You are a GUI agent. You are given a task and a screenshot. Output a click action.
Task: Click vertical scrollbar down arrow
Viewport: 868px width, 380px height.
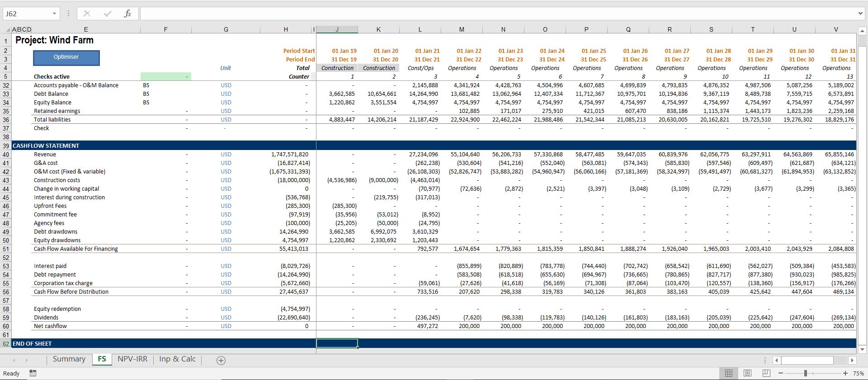(862, 349)
